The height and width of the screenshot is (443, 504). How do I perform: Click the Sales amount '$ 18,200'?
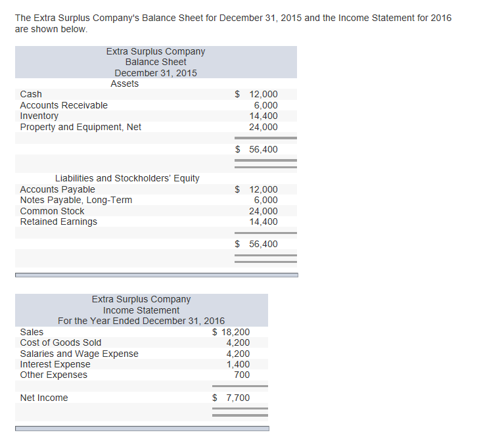click(231, 332)
